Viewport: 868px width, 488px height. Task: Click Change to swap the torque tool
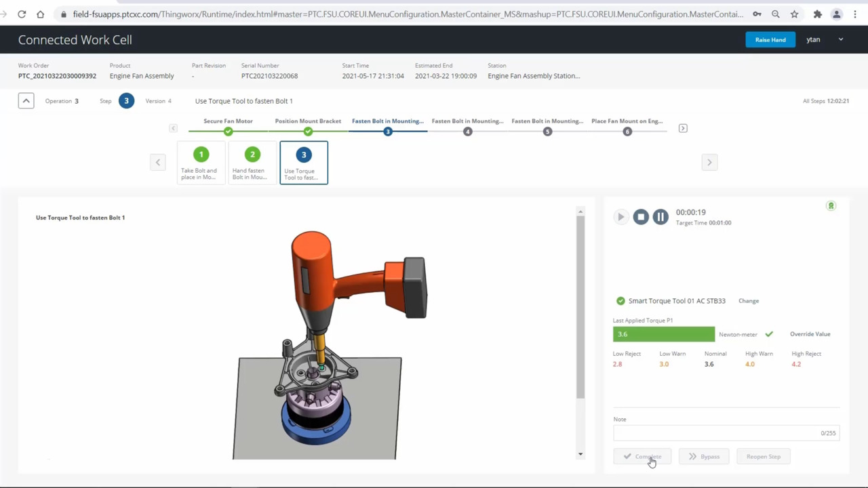pyautogui.click(x=748, y=300)
